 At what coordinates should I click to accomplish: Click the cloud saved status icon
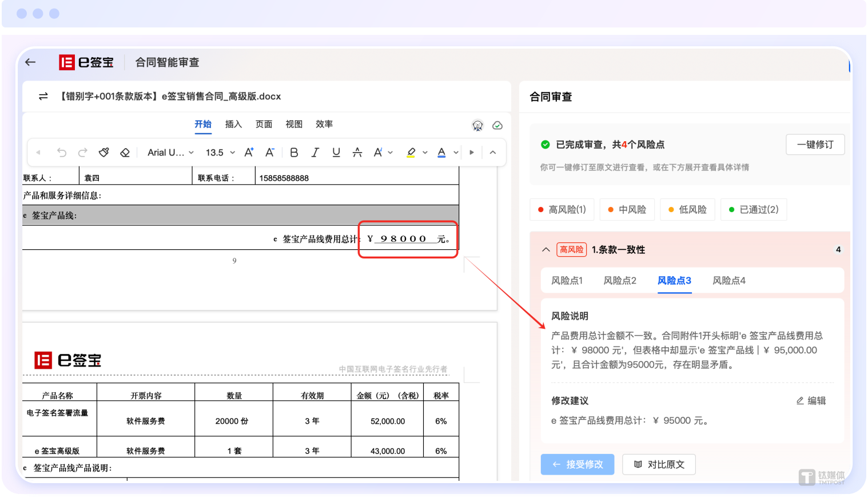497,125
